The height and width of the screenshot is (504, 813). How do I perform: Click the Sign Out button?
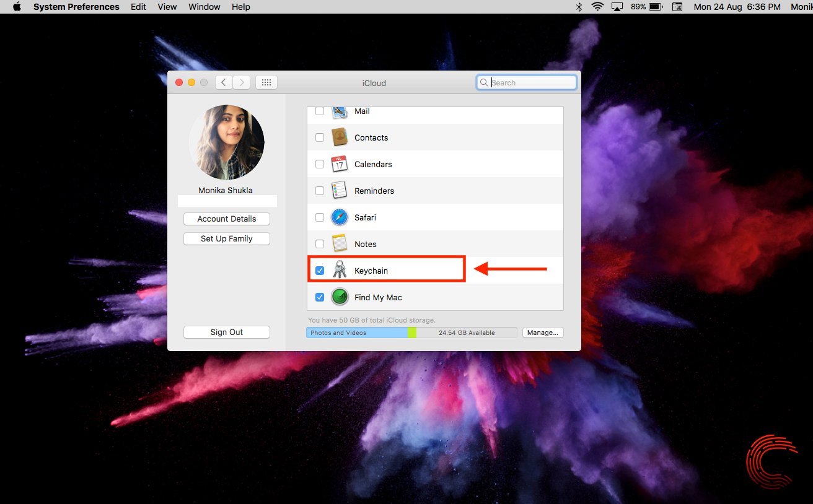227,332
